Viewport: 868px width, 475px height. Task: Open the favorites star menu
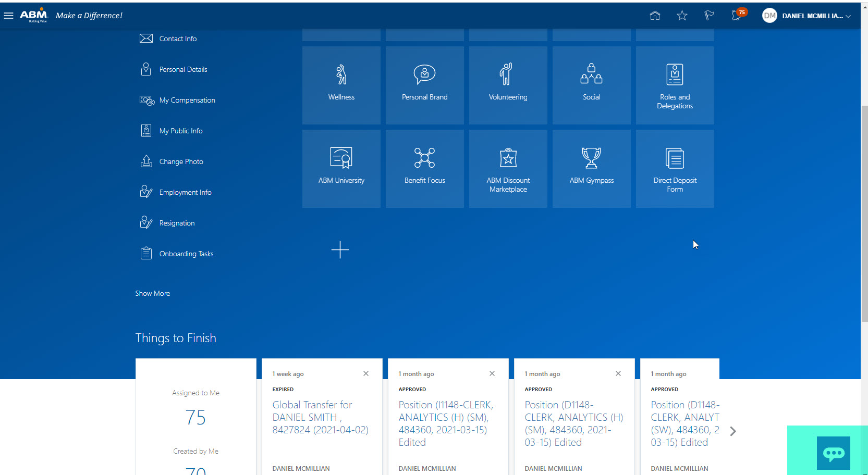tap(682, 16)
